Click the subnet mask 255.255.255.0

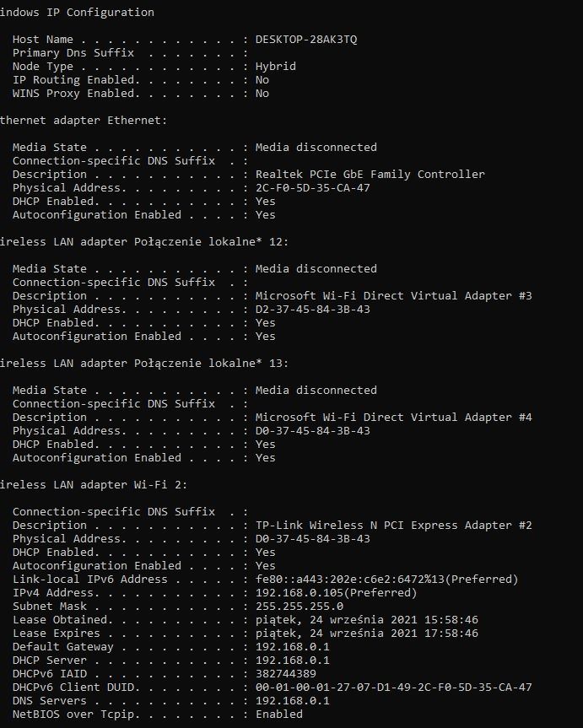[x=300, y=607]
